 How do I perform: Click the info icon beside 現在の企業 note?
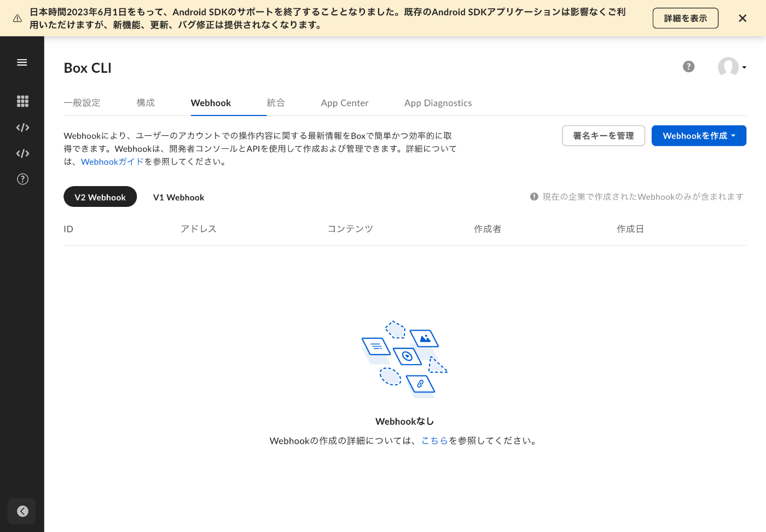(534, 196)
